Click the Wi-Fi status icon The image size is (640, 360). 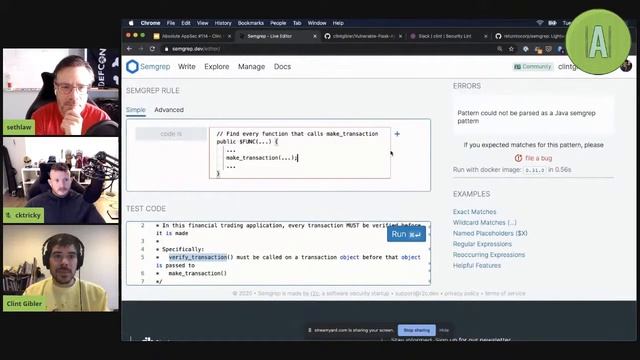click(540, 23)
